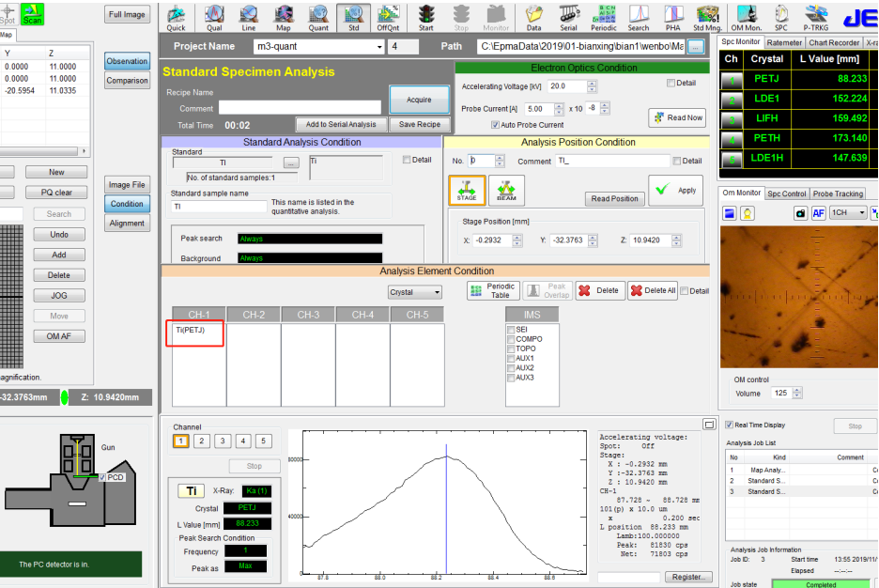Click the AF autofocus icon in Om Monitor
This screenshot has width=879, height=588.
point(818,213)
